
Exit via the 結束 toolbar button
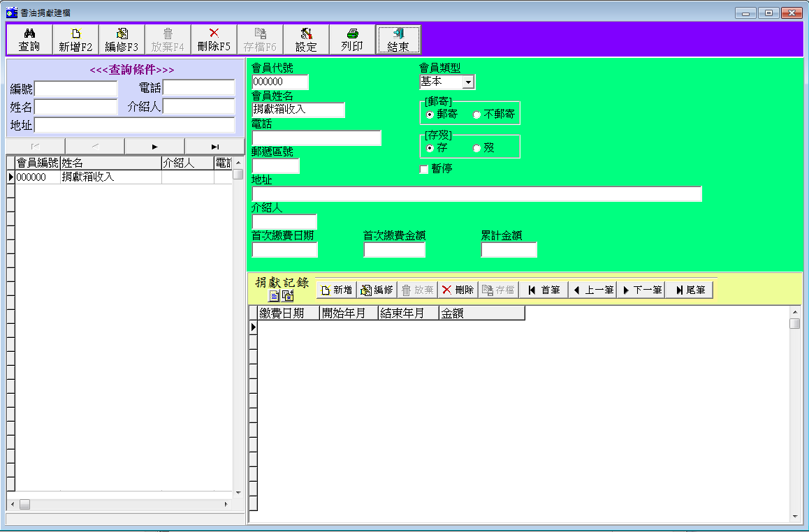398,40
